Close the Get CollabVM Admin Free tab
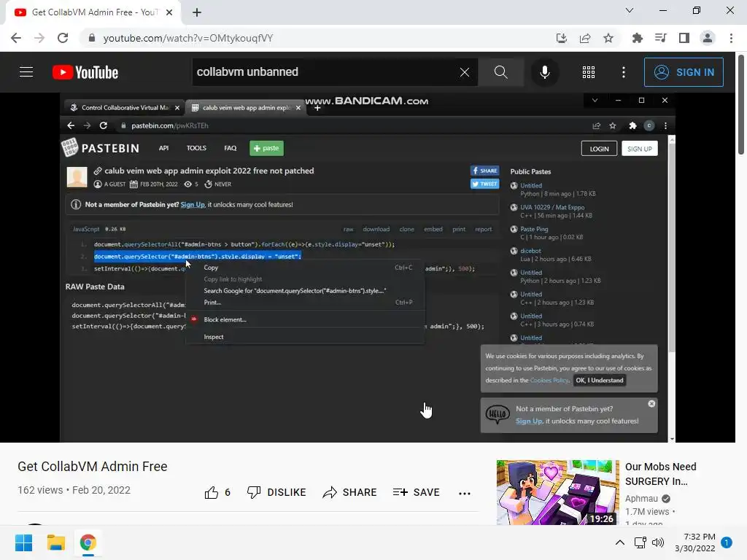Image resolution: width=747 pixels, height=560 pixels. pyautogui.click(x=169, y=12)
